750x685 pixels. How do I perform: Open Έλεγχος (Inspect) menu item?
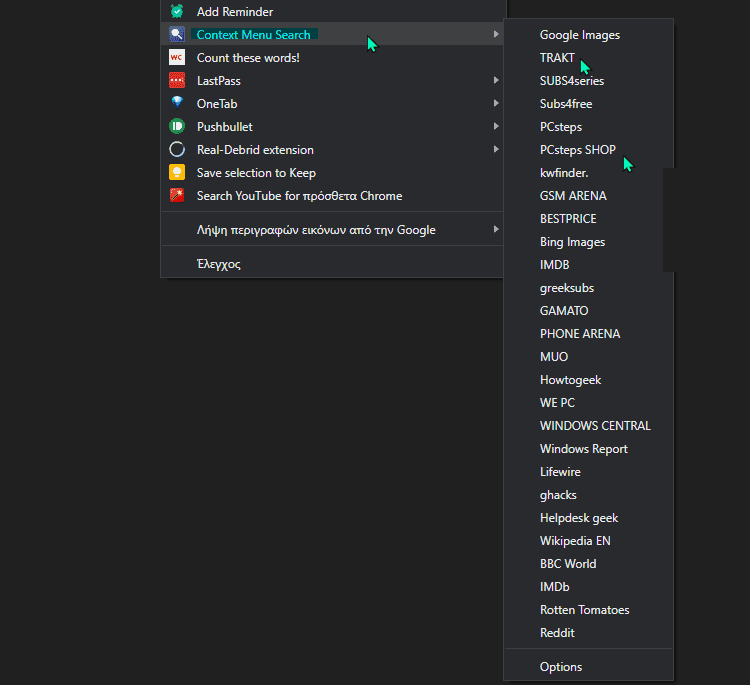click(x=332, y=264)
